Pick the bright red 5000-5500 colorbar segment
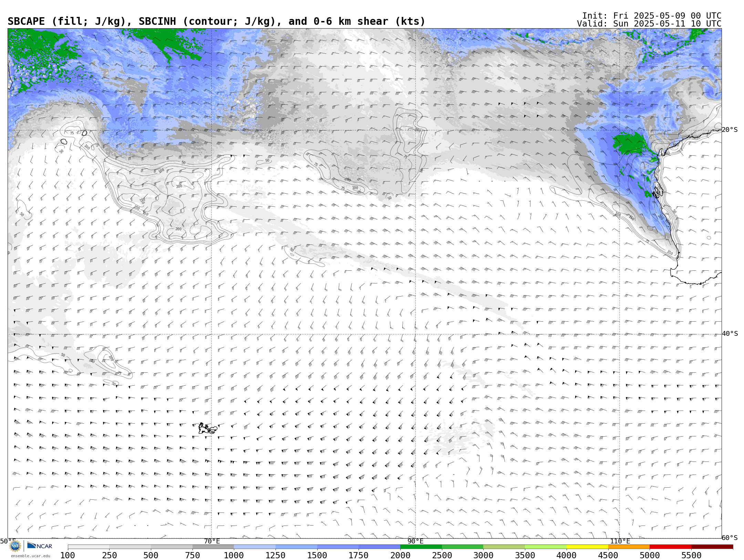 pyautogui.click(x=671, y=547)
